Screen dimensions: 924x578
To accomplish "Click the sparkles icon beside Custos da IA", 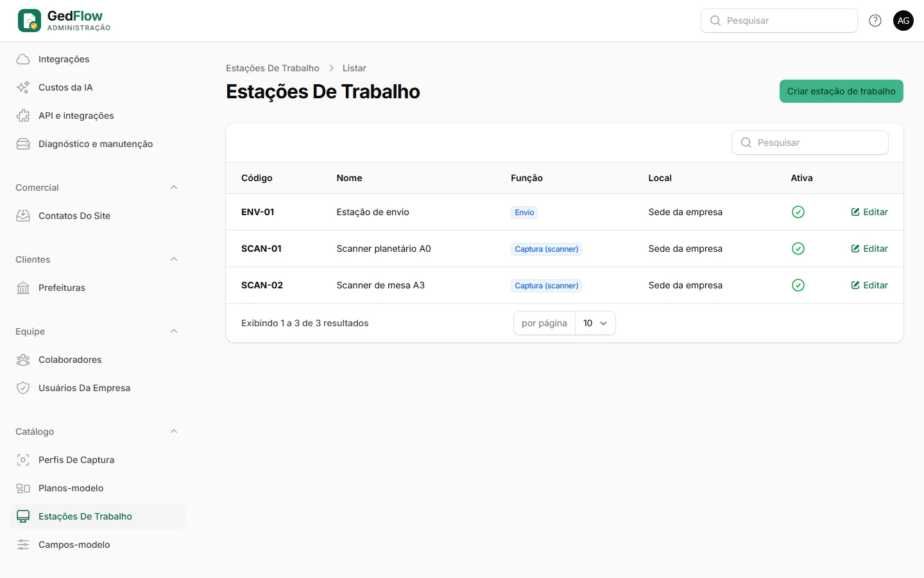I will [x=23, y=87].
